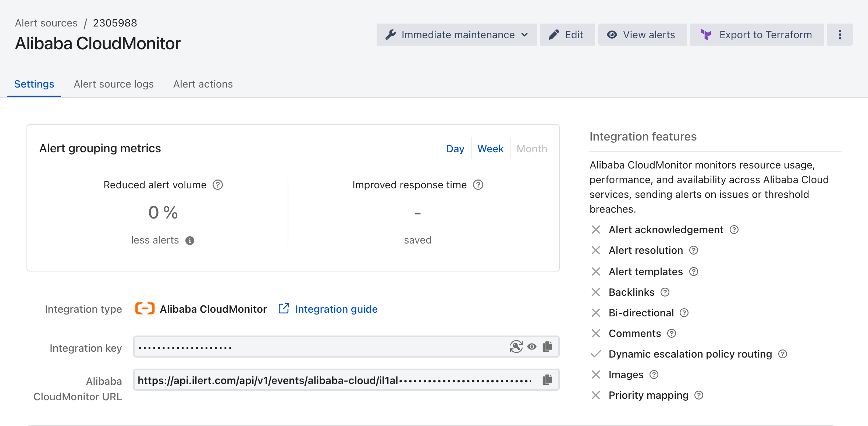
Task: Open the three-dot more options menu
Action: [x=840, y=35]
